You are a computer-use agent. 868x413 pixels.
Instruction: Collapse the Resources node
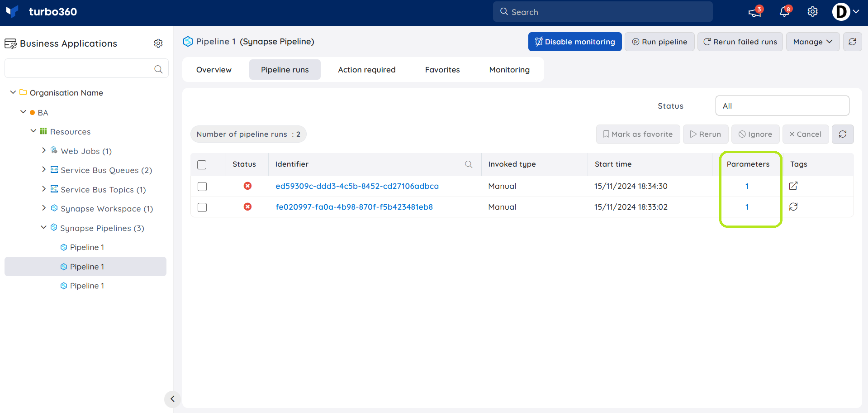click(33, 131)
